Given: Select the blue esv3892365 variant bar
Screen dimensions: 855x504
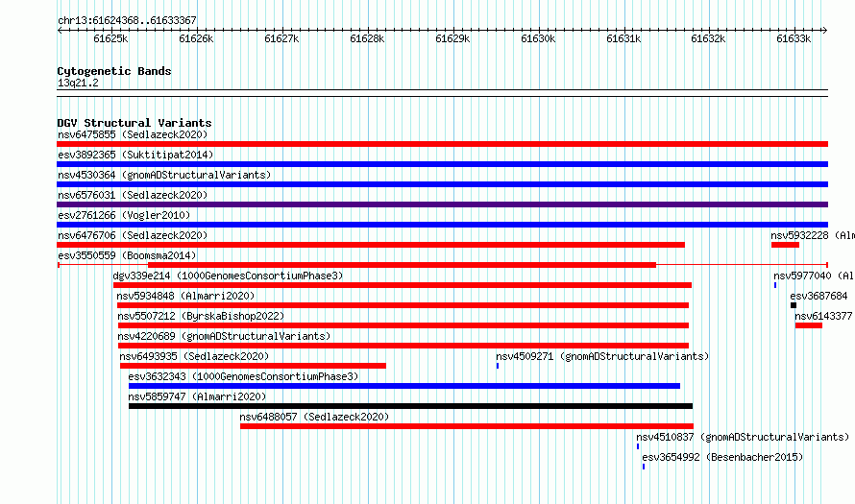Looking at the screenshot, I should click(x=442, y=164).
